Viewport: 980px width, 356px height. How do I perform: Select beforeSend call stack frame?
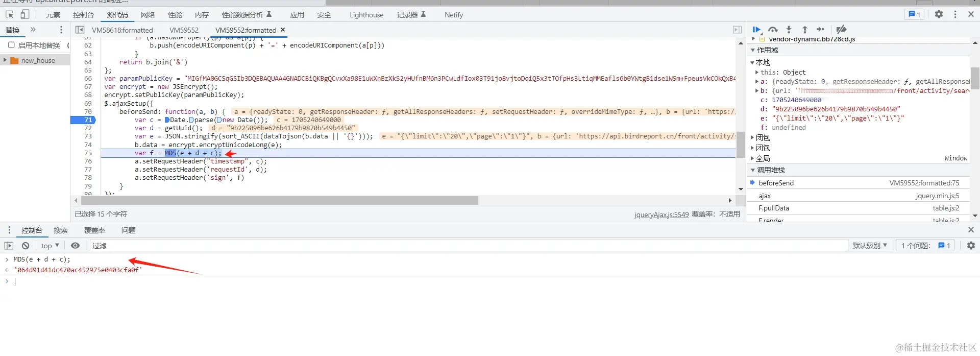point(859,183)
